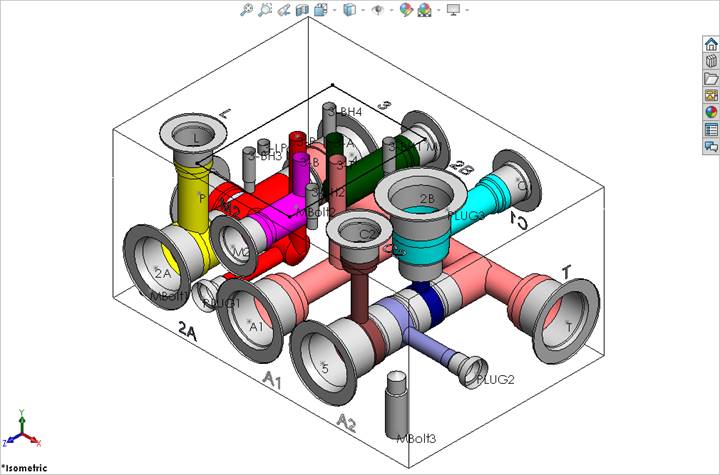
Task: Toggle Appearances and Scenes task pane
Action: click(x=711, y=112)
